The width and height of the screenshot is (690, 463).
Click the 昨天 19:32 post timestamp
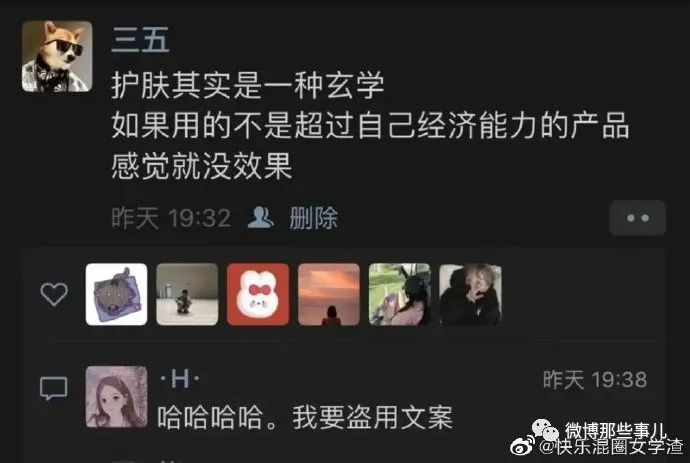(171, 218)
